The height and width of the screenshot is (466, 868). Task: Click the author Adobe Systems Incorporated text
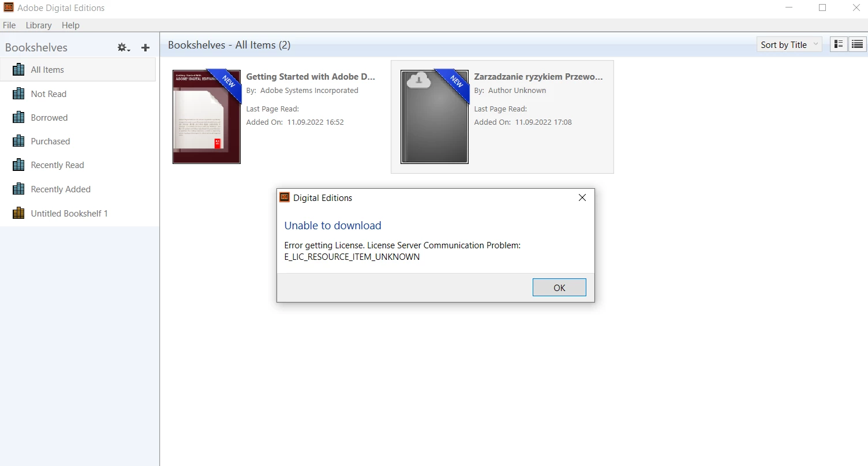(309, 90)
